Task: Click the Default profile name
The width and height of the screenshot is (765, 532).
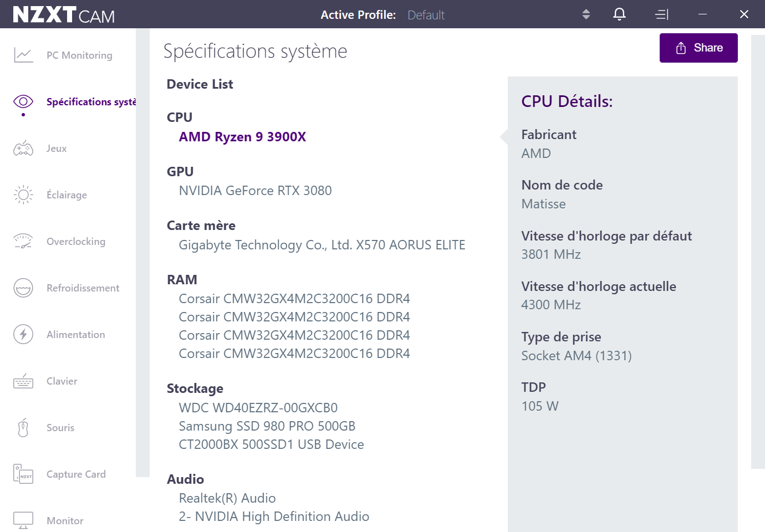Action: tap(426, 15)
